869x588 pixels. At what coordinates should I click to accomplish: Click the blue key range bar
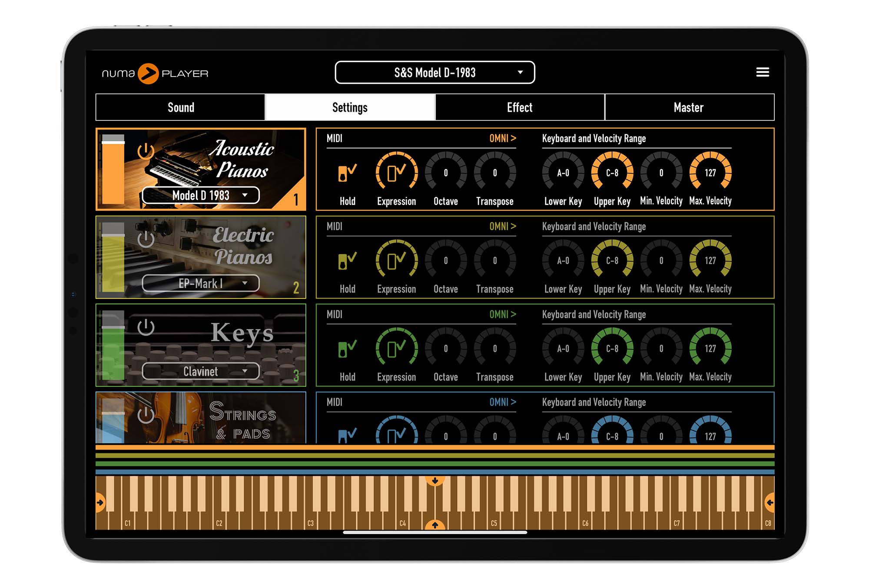pyautogui.click(x=434, y=472)
